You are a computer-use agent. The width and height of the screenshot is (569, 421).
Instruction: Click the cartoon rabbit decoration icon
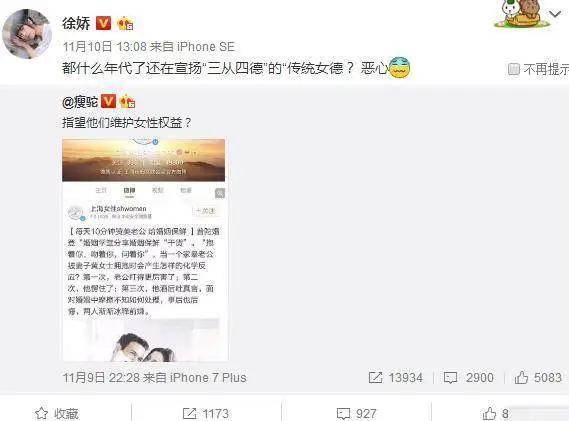[521, 13]
